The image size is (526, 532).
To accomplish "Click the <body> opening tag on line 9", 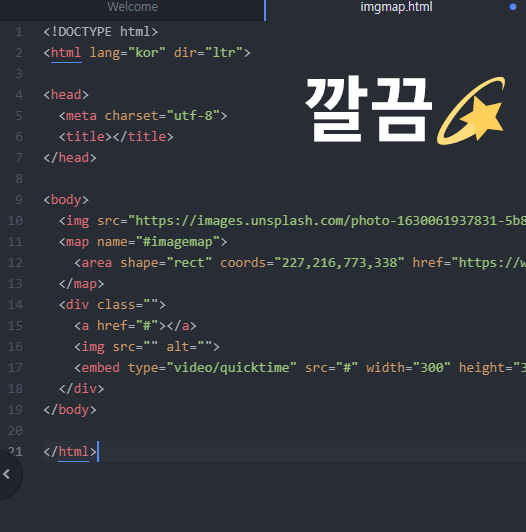I will pos(66,200).
